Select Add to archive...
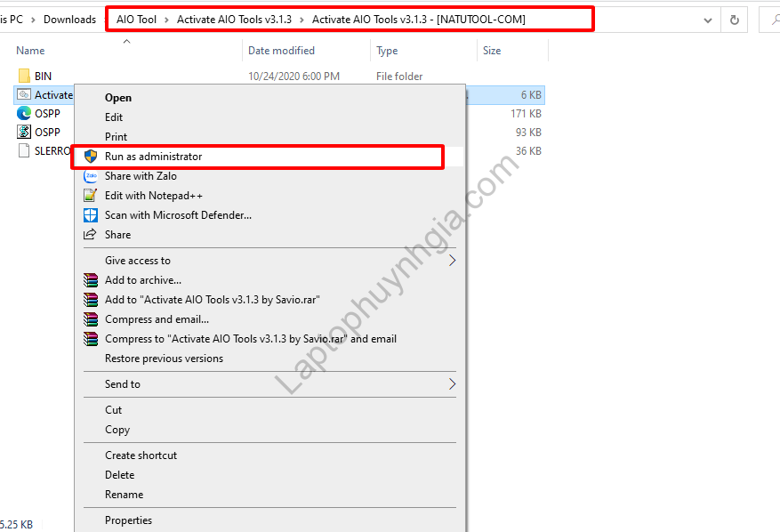Screen dimensions: 780x532 pyautogui.click(x=143, y=280)
